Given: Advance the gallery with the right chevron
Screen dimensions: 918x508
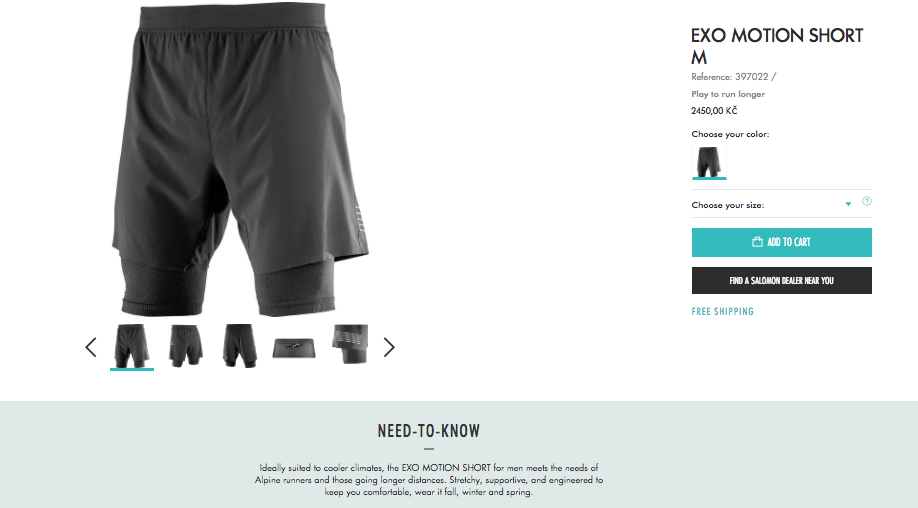Looking at the screenshot, I should click(x=389, y=347).
